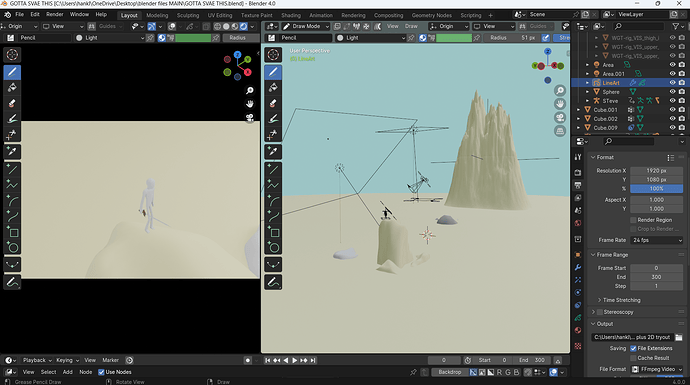Adjust the green strength bar in right viewport header
The height and width of the screenshot is (385, 690).
[454, 38]
